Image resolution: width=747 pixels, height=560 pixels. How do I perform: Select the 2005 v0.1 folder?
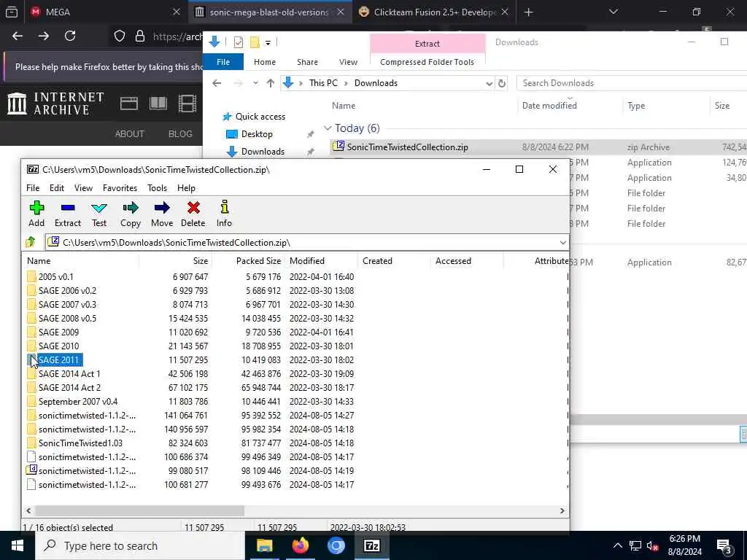tap(55, 276)
